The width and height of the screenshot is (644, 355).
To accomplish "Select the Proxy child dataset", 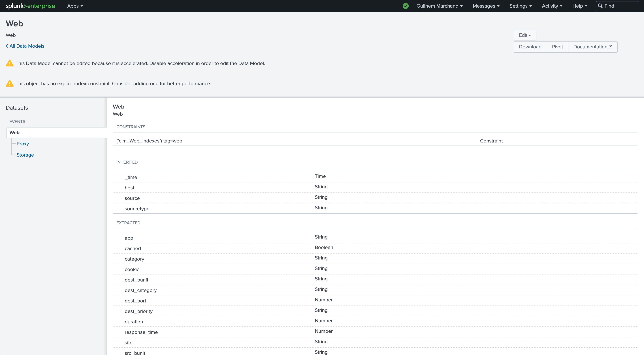I will coord(22,144).
